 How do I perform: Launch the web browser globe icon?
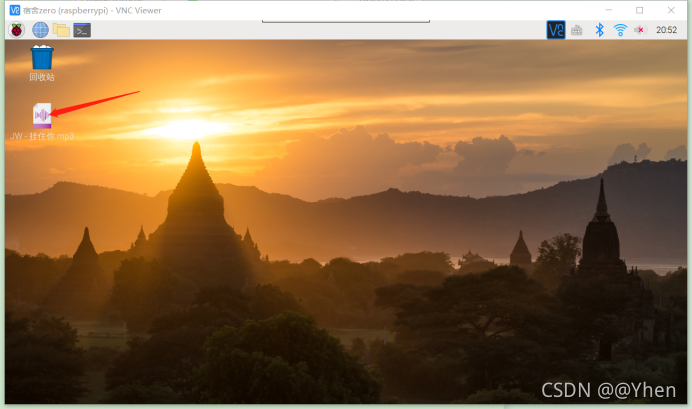(40, 30)
